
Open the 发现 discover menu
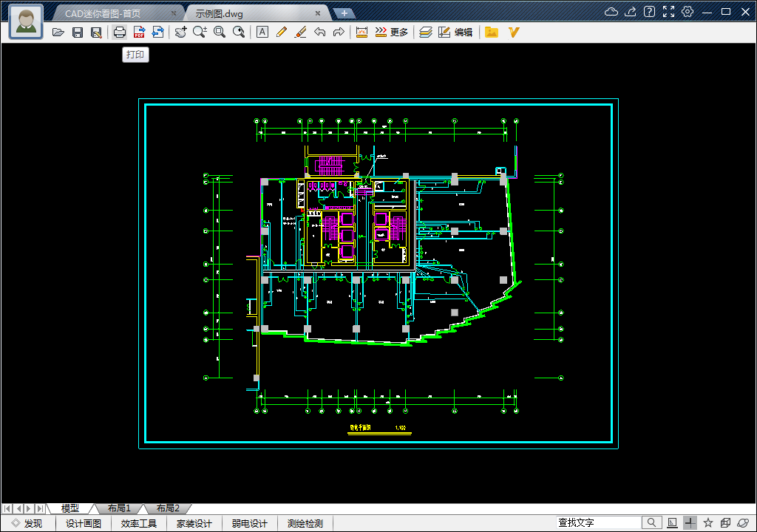coord(27,524)
